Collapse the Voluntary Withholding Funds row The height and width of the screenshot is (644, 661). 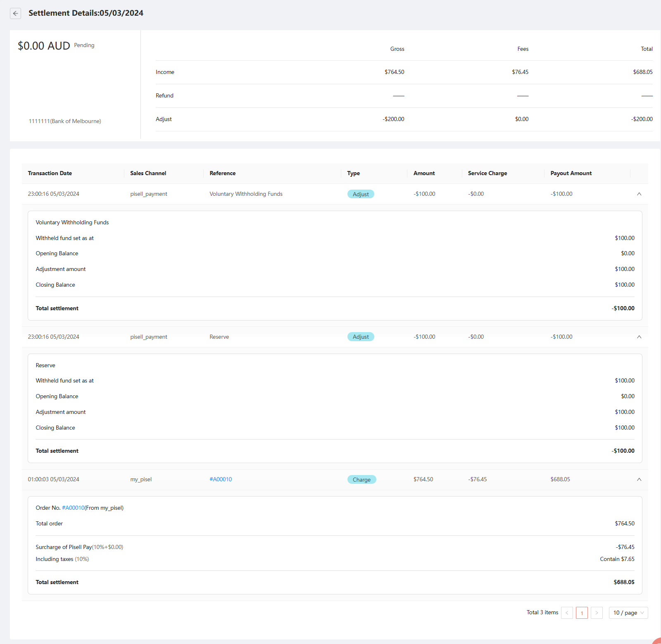(x=639, y=194)
